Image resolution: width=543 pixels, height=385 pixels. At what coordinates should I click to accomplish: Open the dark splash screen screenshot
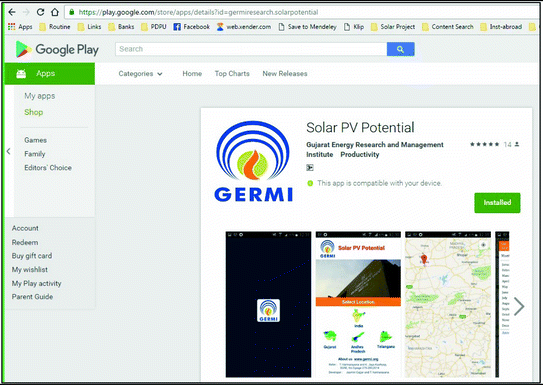coord(268,304)
